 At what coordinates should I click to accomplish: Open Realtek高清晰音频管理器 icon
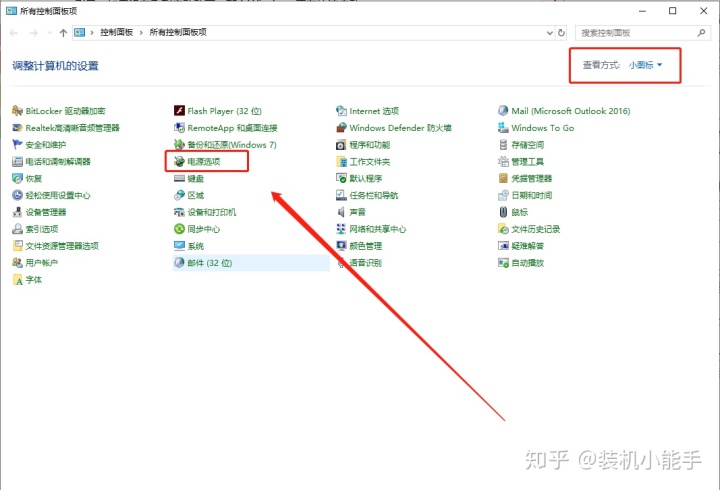click(17, 128)
